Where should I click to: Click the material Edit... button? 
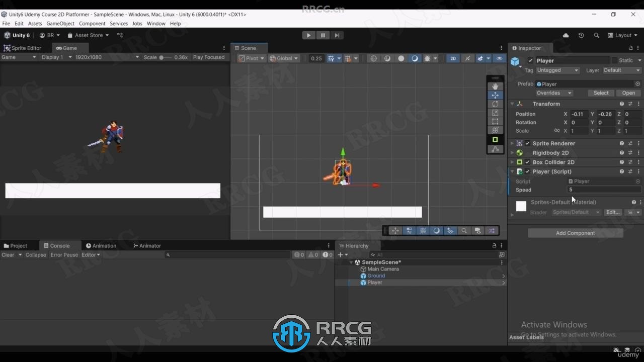613,212
